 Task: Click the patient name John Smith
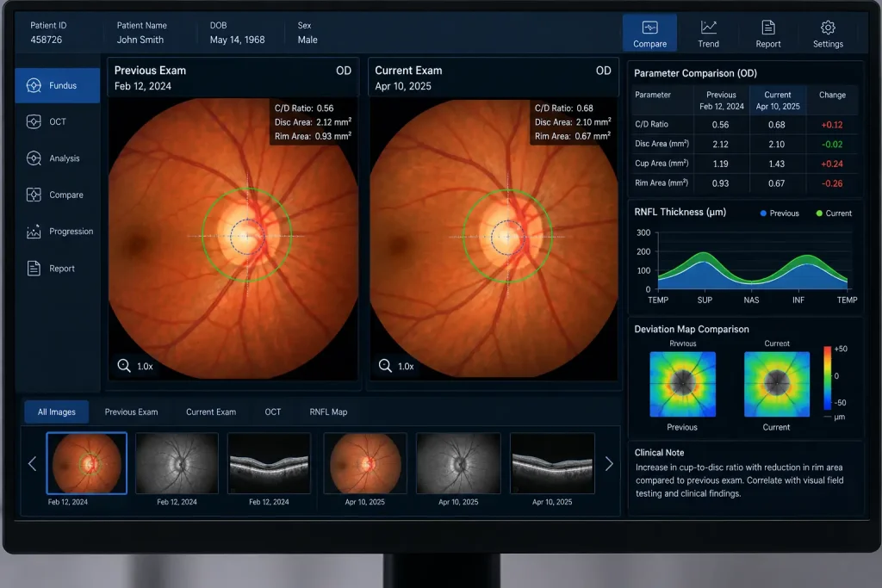pos(140,40)
